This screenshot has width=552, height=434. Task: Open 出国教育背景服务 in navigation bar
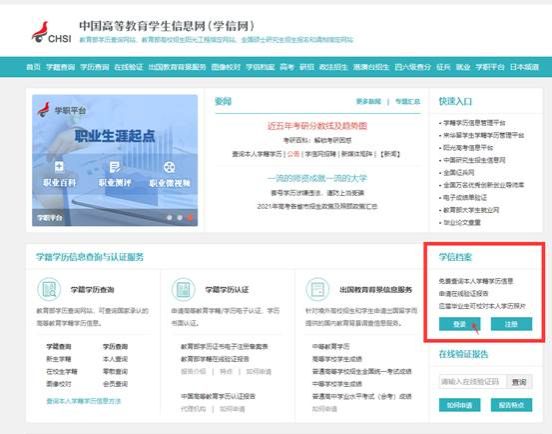[x=177, y=67]
